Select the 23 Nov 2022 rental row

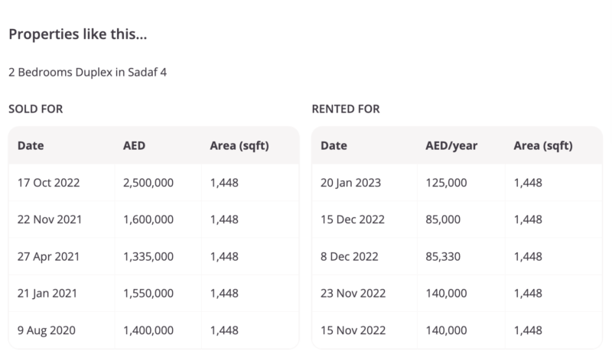click(x=457, y=293)
